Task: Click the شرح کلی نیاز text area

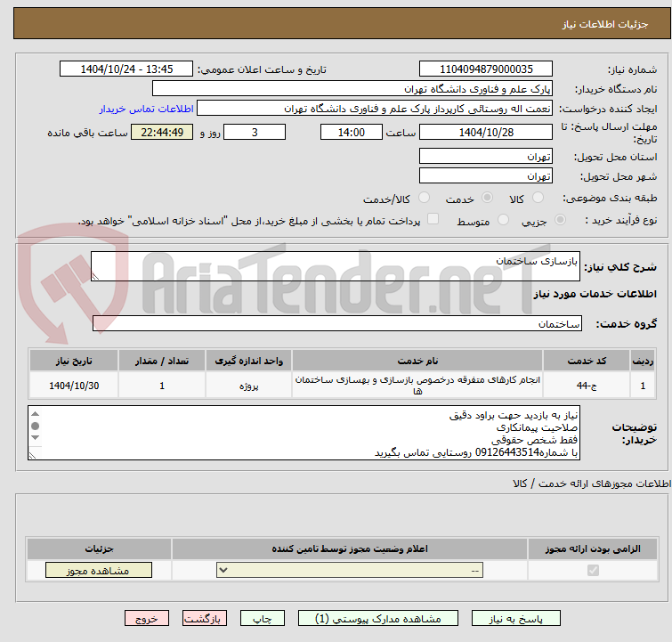Action: pyautogui.click(x=336, y=266)
